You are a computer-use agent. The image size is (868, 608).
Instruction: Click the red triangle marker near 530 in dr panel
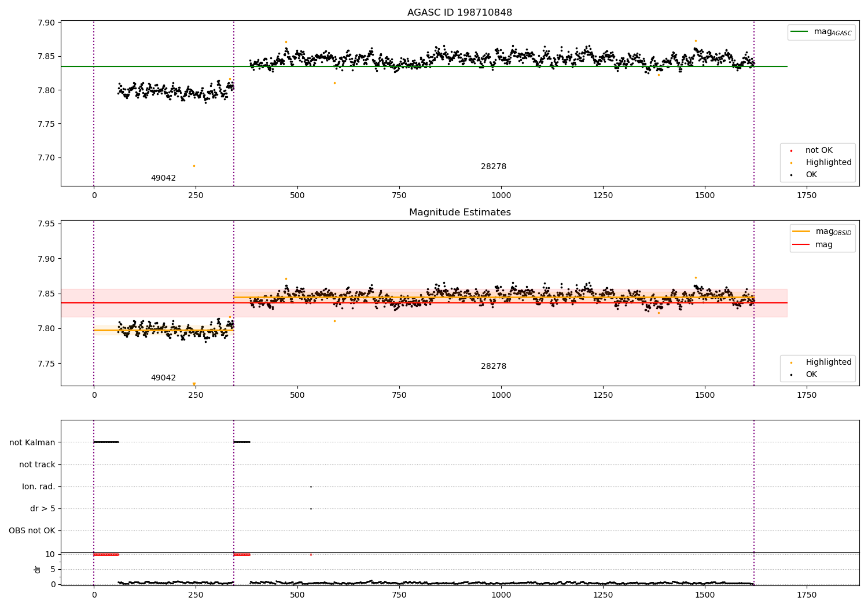click(311, 554)
